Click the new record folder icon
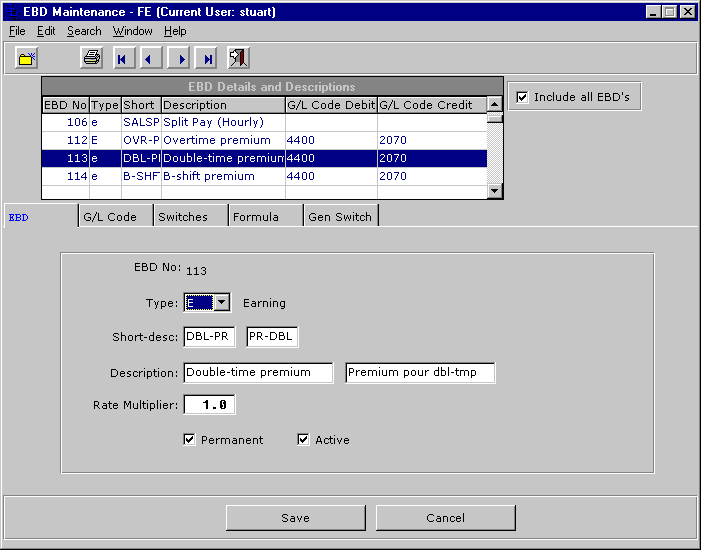 27,58
